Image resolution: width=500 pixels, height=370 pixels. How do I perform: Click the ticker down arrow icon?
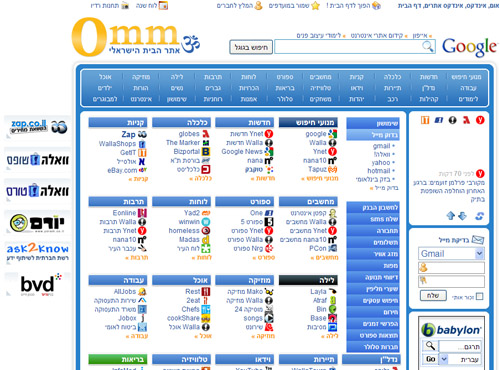pyautogui.click(x=462, y=216)
